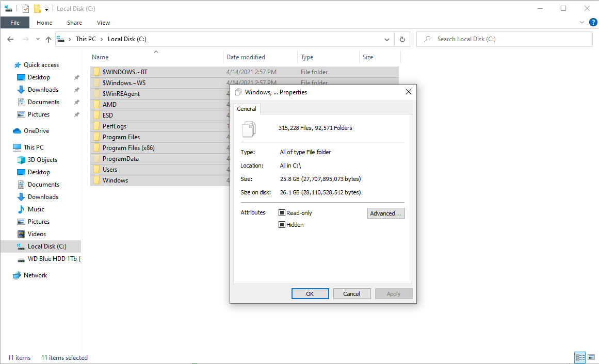Click the pinned Downloads arrow icon under Quick access

click(21, 90)
